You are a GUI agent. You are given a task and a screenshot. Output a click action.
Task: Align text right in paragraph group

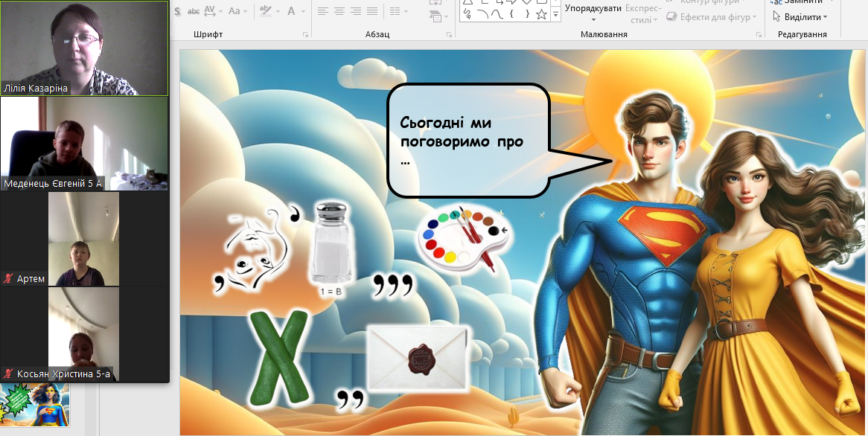point(356,11)
